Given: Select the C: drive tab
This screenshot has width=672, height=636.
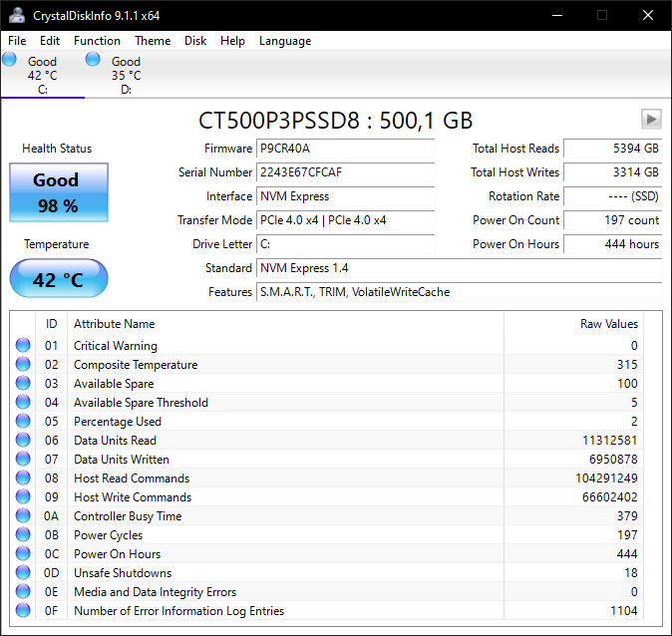Looking at the screenshot, I should [x=43, y=75].
